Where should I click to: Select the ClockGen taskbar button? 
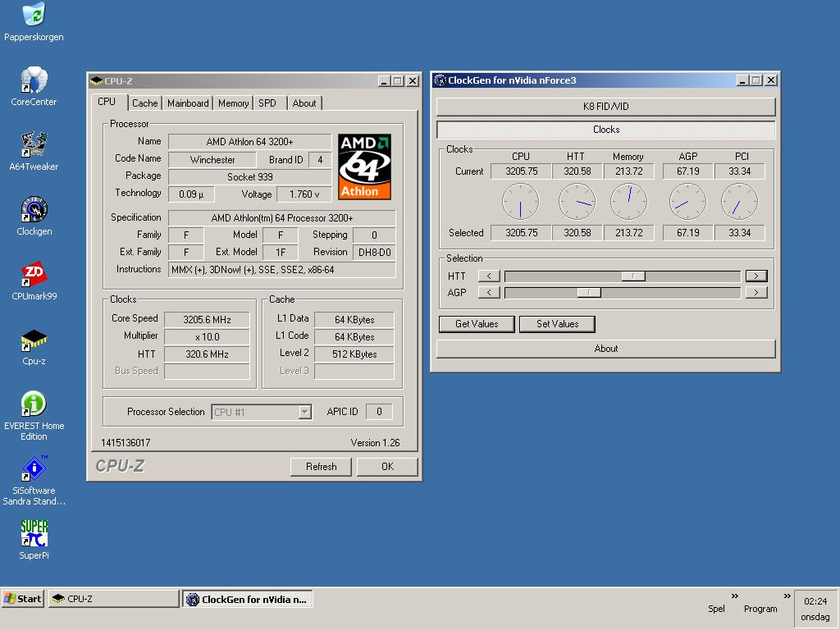(248, 599)
